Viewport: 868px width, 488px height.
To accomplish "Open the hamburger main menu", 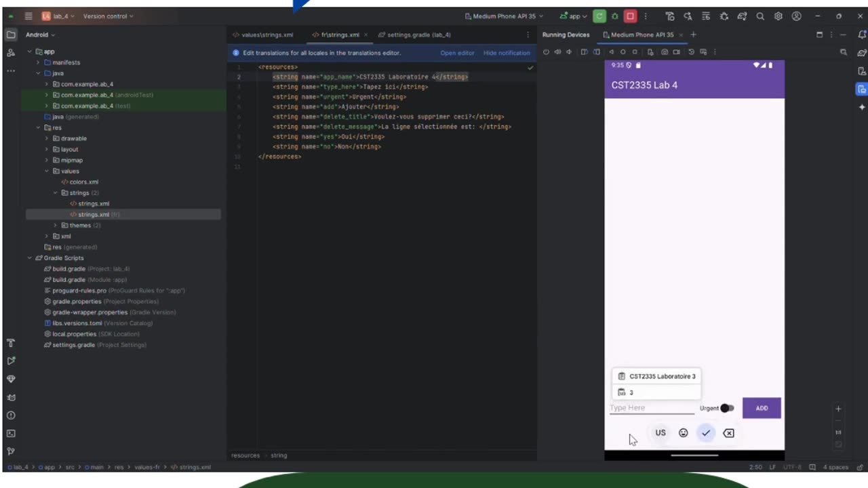I will (28, 16).
